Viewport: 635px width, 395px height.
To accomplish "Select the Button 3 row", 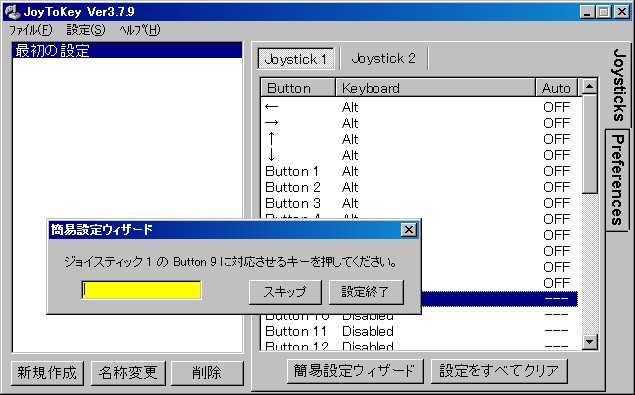I will coord(420,203).
